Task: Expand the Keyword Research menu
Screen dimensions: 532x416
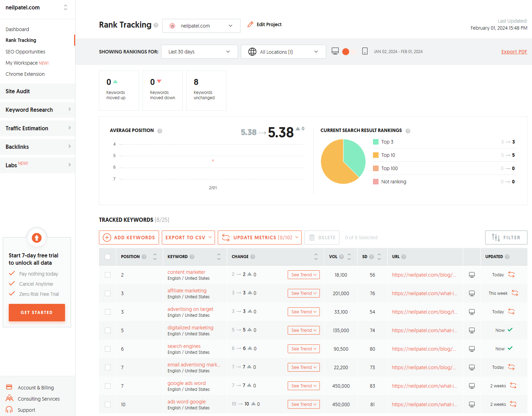Action: click(37, 110)
